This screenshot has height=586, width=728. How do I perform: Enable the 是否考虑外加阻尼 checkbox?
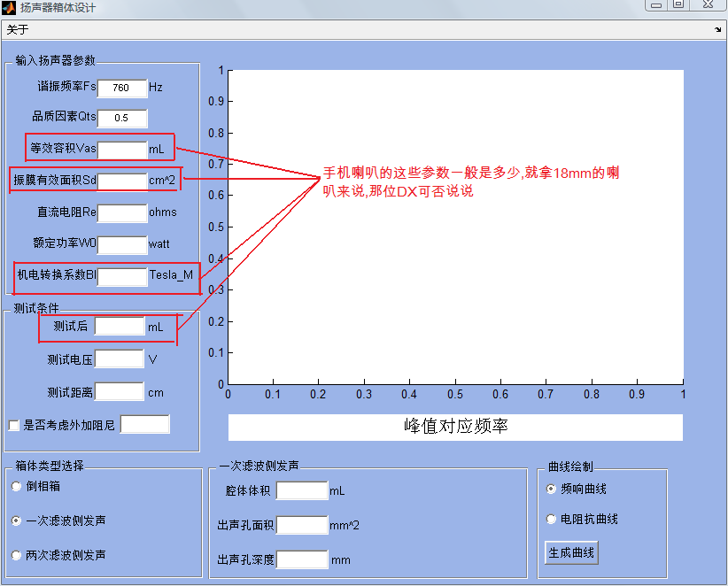pos(14,426)
